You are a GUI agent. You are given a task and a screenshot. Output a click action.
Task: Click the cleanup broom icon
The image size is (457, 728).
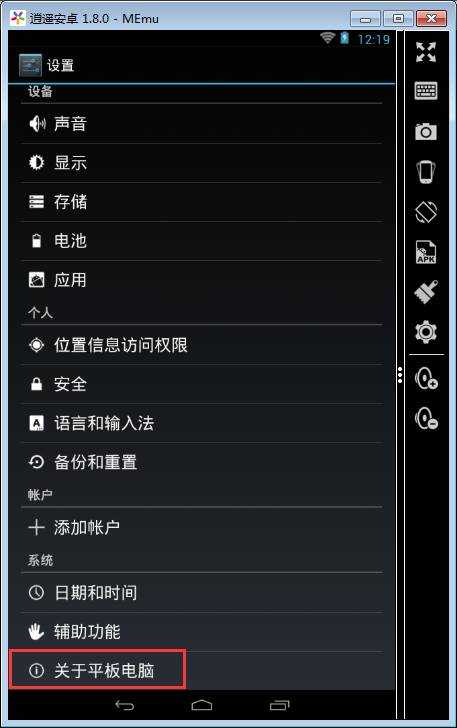coord(426,292)
